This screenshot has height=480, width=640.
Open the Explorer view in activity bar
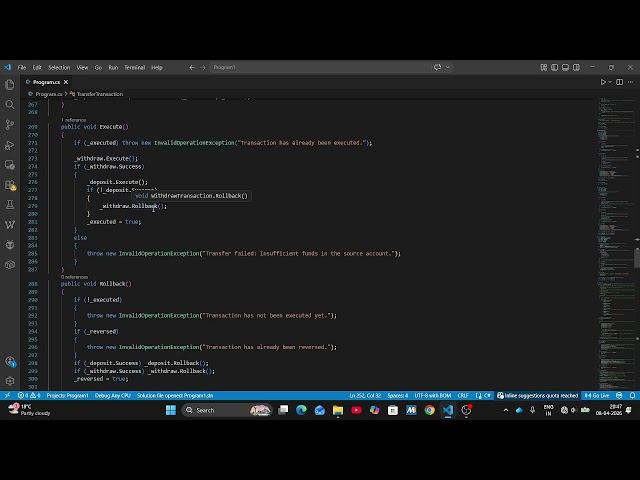click(x=10, y=84)
